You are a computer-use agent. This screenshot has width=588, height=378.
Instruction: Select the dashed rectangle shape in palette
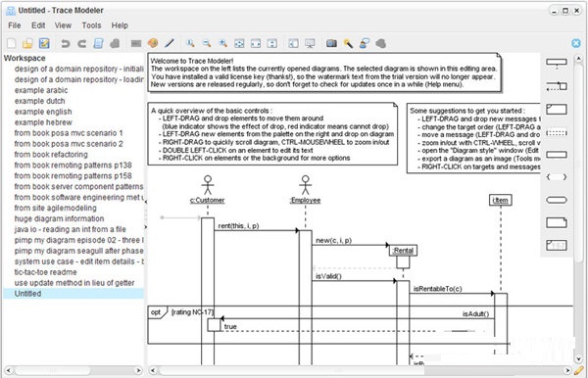(557, 133)
